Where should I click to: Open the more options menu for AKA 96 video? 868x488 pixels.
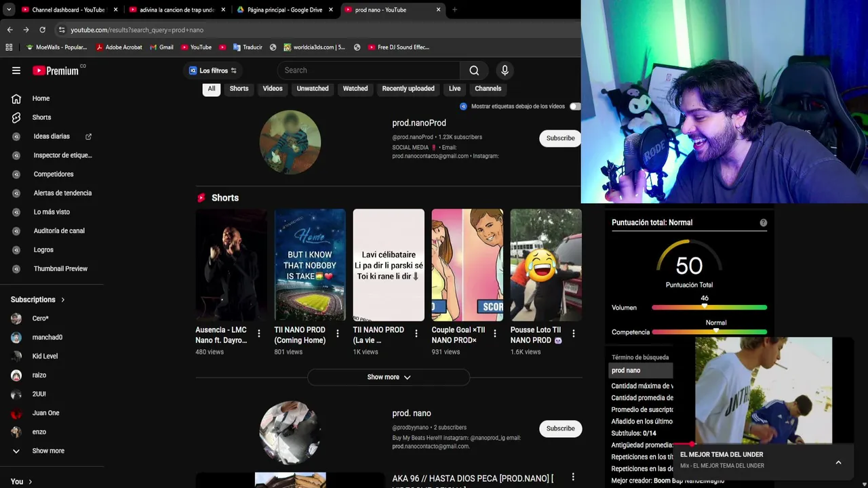(573, 477)
